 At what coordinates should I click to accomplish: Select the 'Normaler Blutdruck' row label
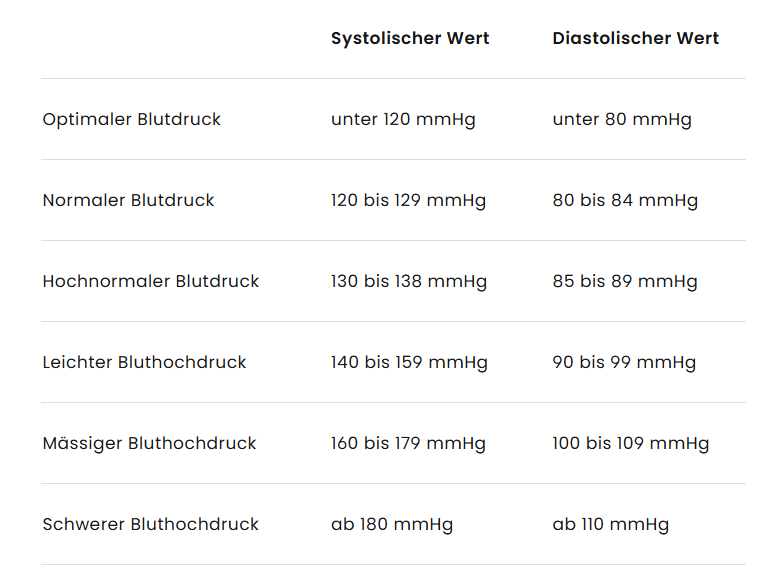pyautogui.click(x=128, y=201)
